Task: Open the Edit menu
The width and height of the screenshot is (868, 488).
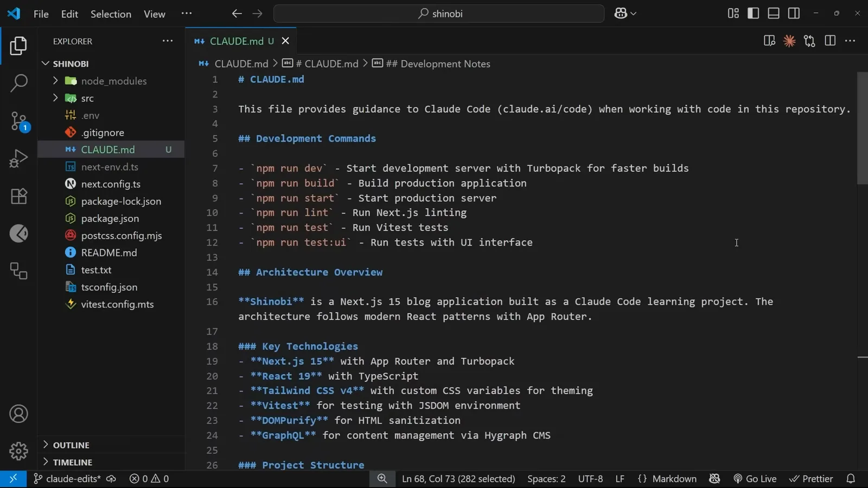Action: click(x=69, y=14)
